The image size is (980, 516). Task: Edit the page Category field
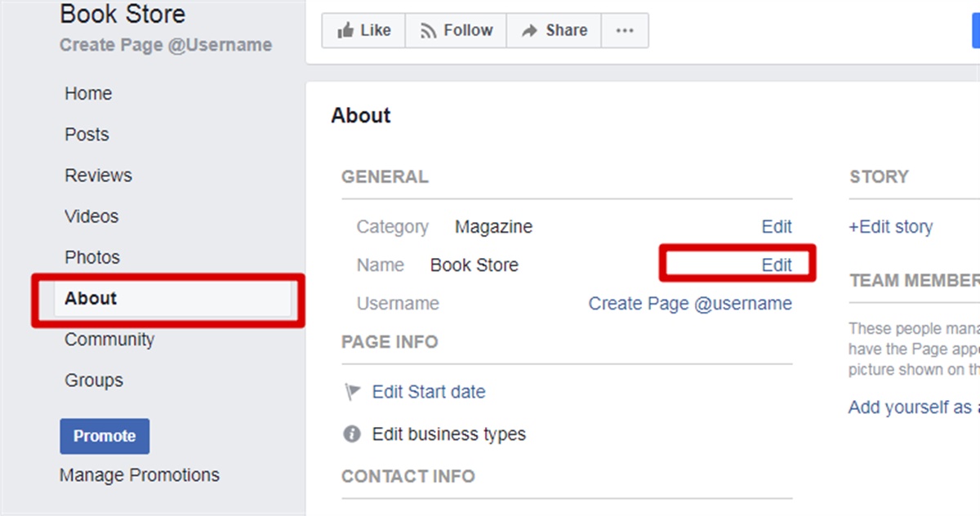point(777,227)
